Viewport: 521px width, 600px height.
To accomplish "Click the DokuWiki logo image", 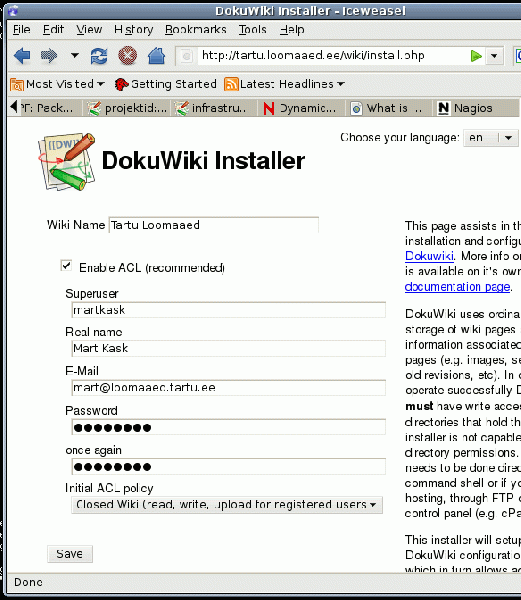I will pyautogui.click(x=67, y=162).
